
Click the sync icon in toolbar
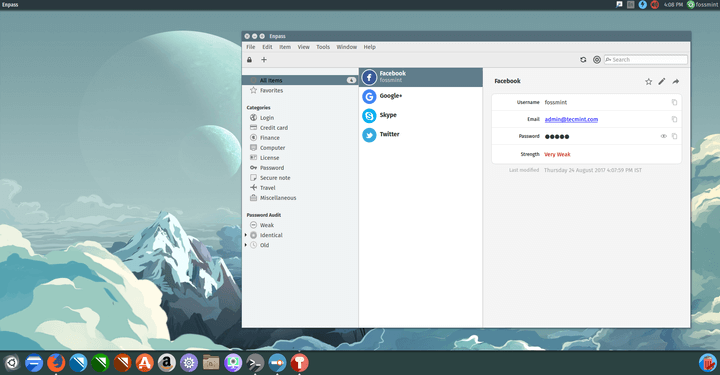pyautogui.click(x=583, y=60)
